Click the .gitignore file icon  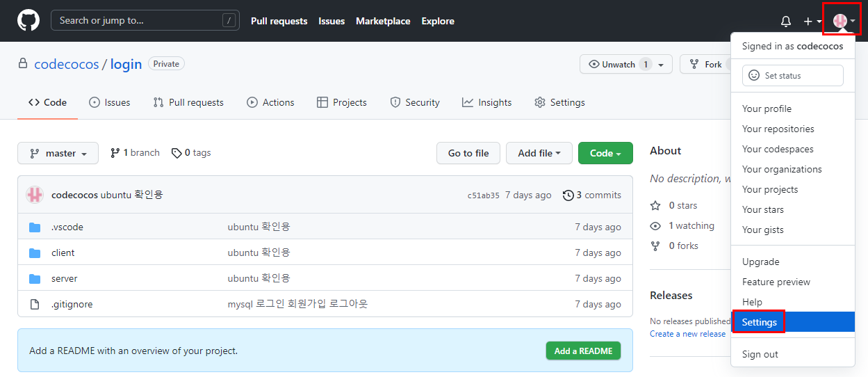coord(35,304)
